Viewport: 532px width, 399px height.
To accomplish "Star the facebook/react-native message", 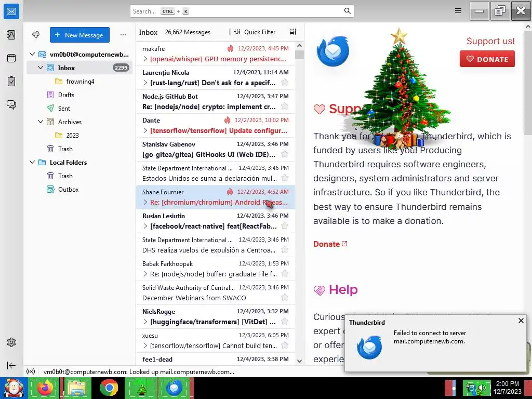I will coord(285,226).
